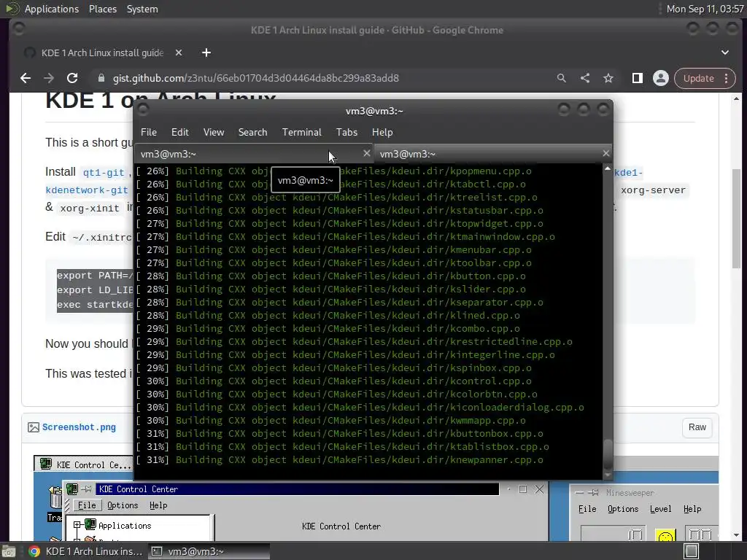Open the terminal Help menu
Screen dimensions: 747x560
pyautogui.click(x=382, y=133)
